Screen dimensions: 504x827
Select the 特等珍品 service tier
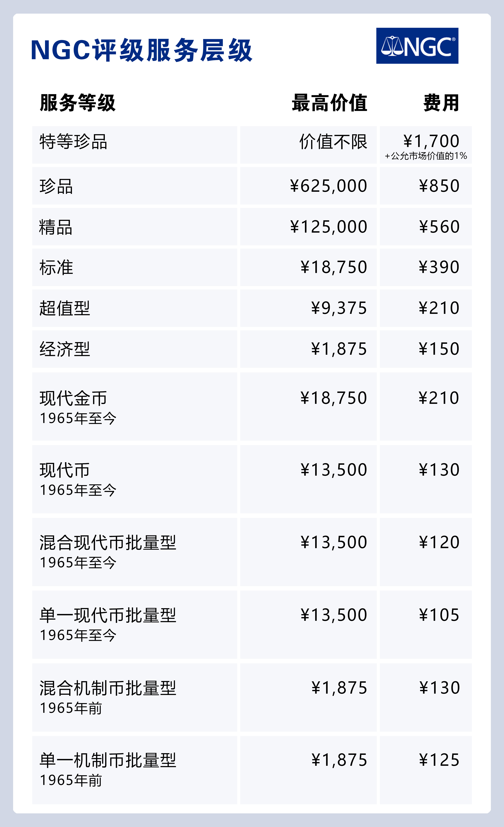(73, 142)
